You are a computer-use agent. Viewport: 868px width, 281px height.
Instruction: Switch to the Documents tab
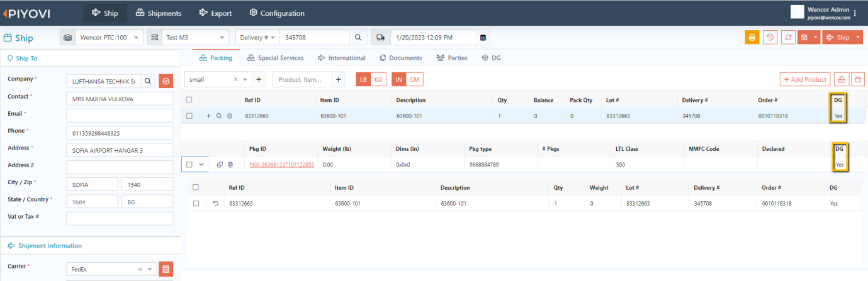click(x=401, y=58)
